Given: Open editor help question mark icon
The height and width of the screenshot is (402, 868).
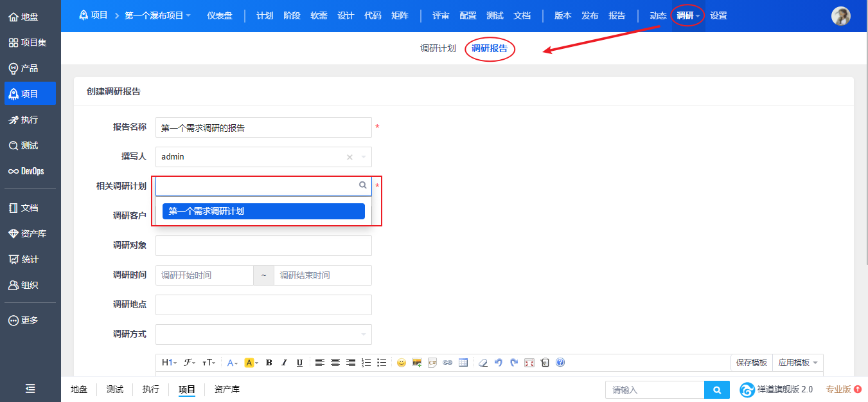Looking at the screenshot, I should point(560,363).
